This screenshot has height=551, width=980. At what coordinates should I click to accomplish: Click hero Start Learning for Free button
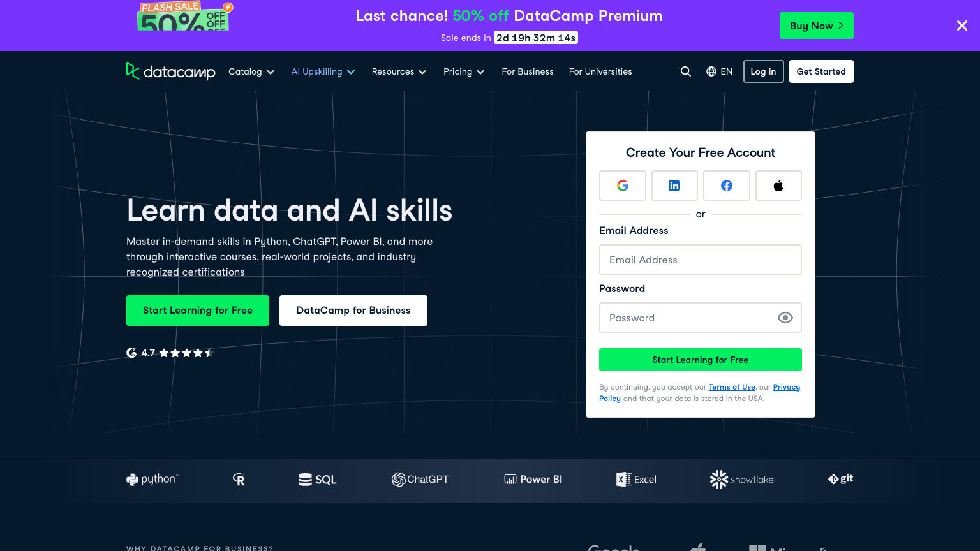(198, 311)
